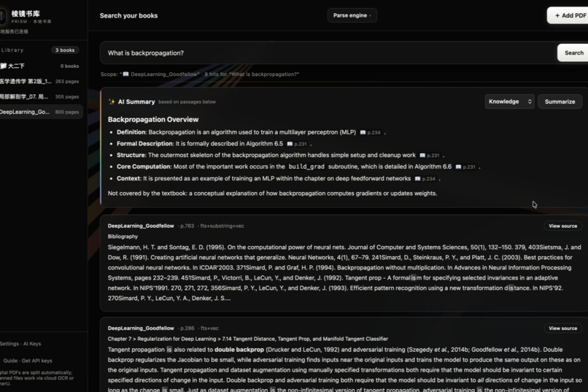Image resolution: width=588 pixels, height=392 pixels.
Task: Open the Knowledge mode dropdown
Action: (x=509, y=101)
